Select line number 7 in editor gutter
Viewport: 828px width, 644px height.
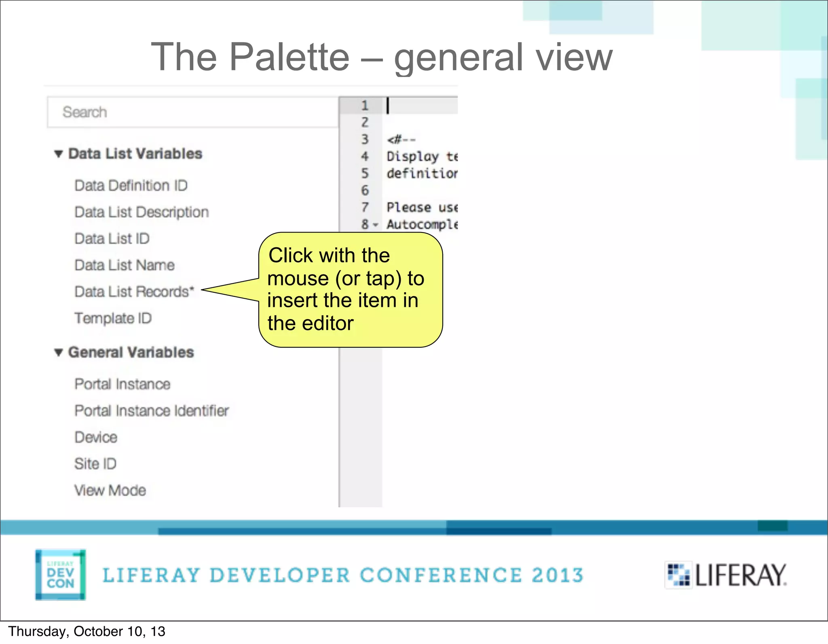tap(365, 207)
